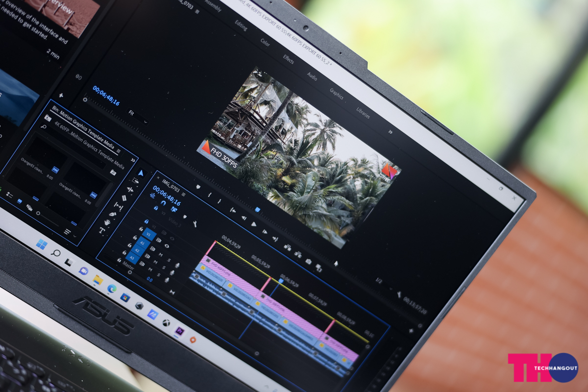588x392 pixels.
Task: Select the Selection arrow tool
Action: click(141, 173)
